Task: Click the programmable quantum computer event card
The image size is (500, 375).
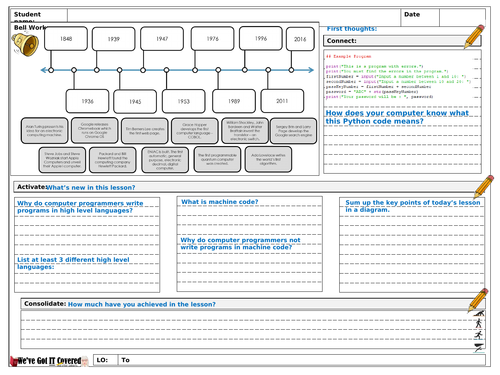Action: coord(217,159)
